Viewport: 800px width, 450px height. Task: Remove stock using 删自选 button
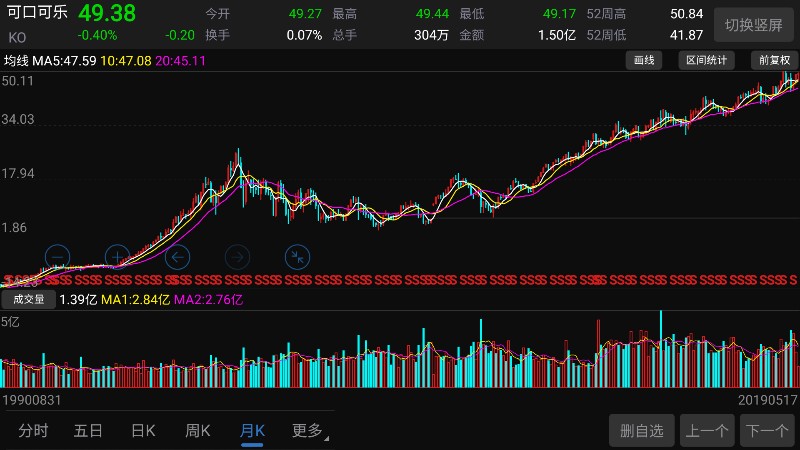(x=642, y=431)
